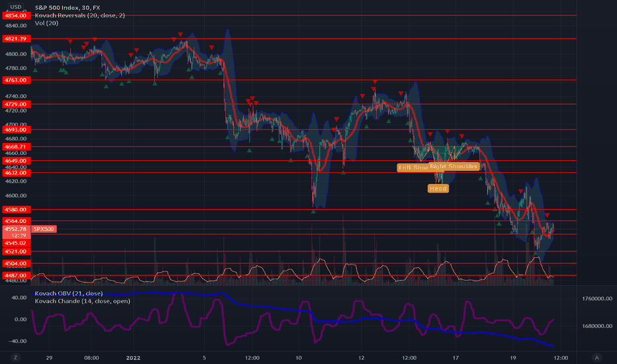This screenshot has width=617, height=364.
Task: Click the 4580.00 horizontal line price label
Action: 16,210
